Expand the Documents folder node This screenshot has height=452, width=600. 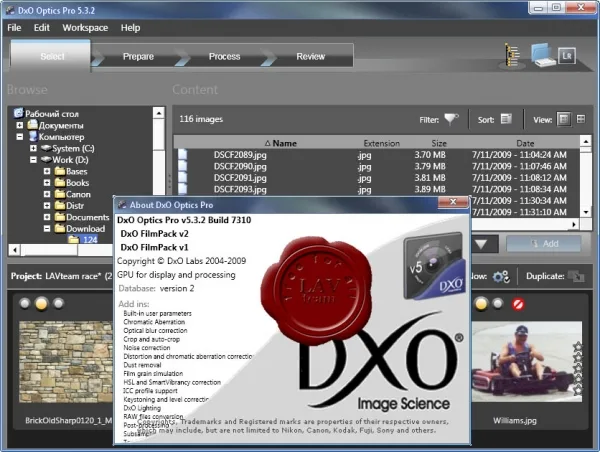[x=47, y=217]
